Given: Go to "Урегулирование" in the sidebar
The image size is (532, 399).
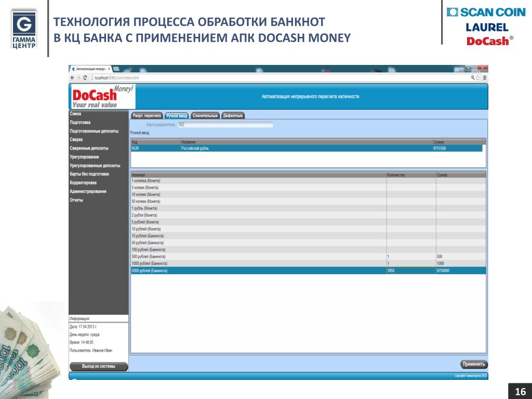Looking at the screenshot, I should click(84, 157).
